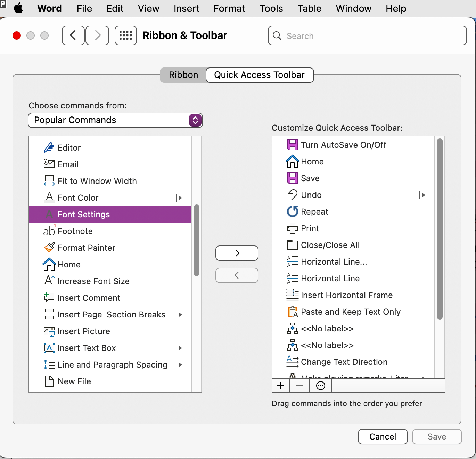476x459 pixels.
Task: Click the Insert Horizontal Frame icon
Action: [292, 295]
